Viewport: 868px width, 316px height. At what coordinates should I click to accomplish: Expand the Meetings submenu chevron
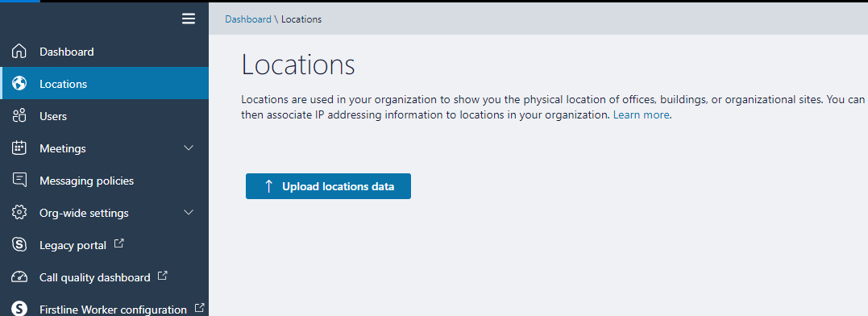pyautogui.click(x=189, y=148)
